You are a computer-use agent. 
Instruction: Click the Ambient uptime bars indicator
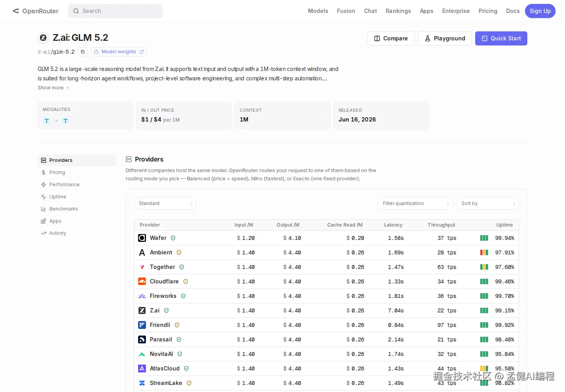[484, 252]
